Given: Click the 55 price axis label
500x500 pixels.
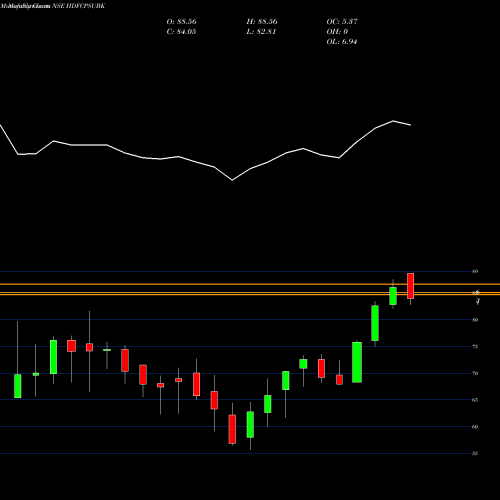Looking at the screenshot, I should tap(475, 453).
